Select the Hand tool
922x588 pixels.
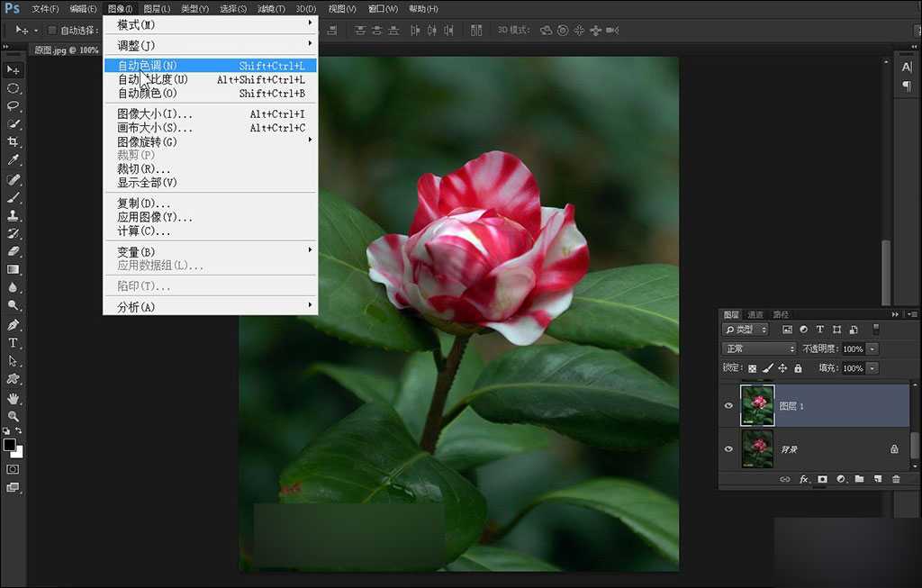coord(14,398)
